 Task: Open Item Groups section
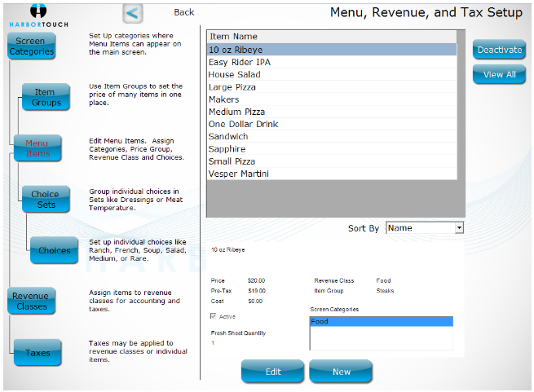tap(46, 97)
